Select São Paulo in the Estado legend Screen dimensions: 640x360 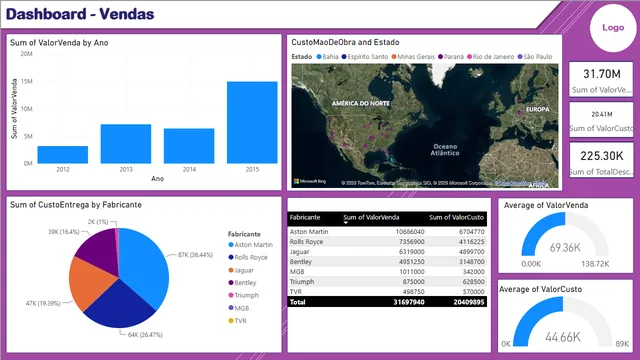click(x=535, y=57)
